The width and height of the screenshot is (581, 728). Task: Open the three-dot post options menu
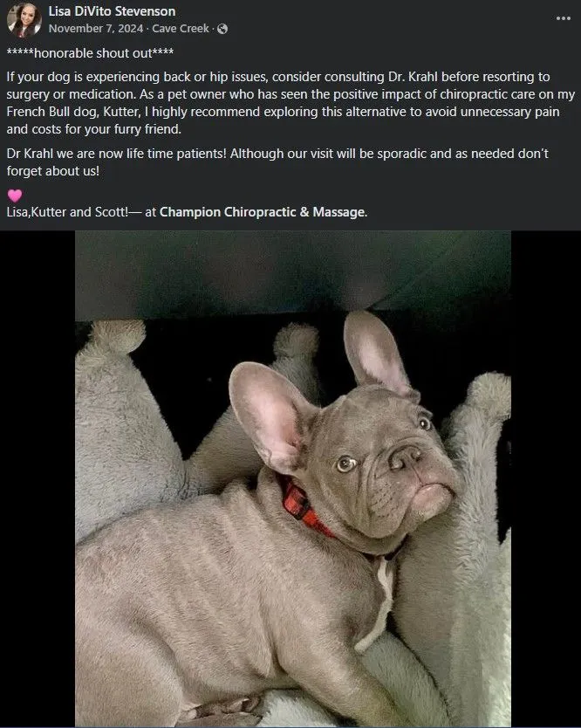[563, 18]
